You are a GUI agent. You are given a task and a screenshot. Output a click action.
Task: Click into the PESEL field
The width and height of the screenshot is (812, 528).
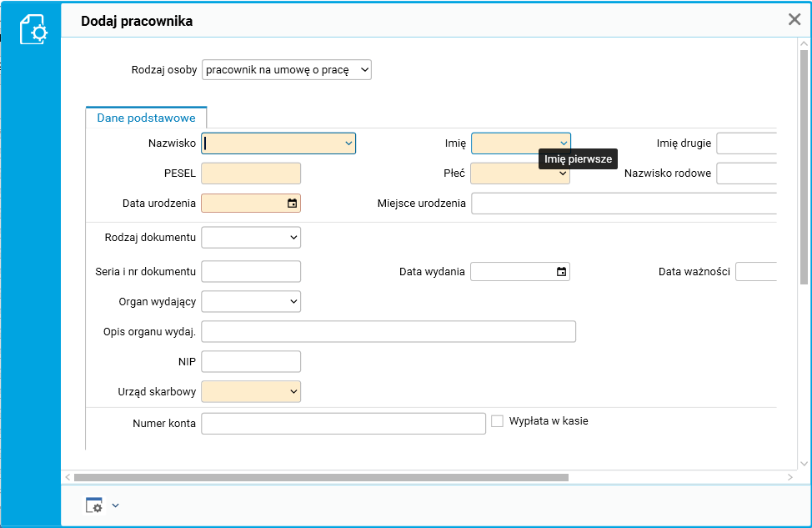pyautogui.click(x=251, y=173)
